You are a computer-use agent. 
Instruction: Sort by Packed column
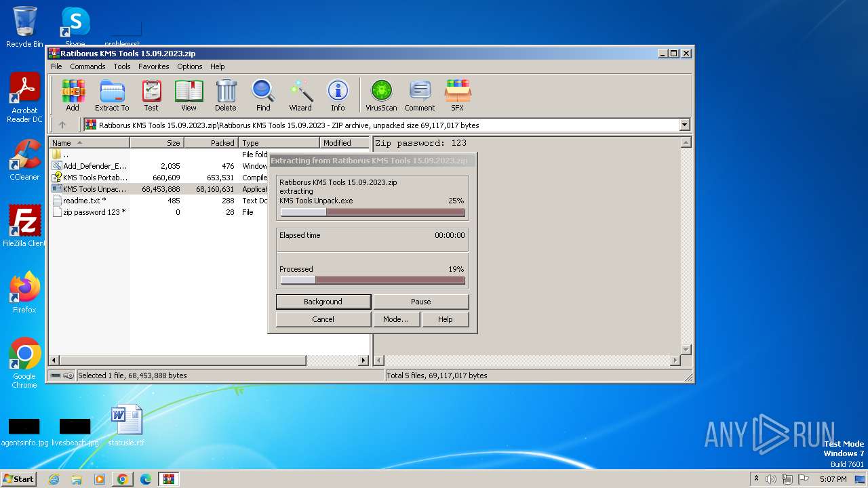(x=211, y=143)
